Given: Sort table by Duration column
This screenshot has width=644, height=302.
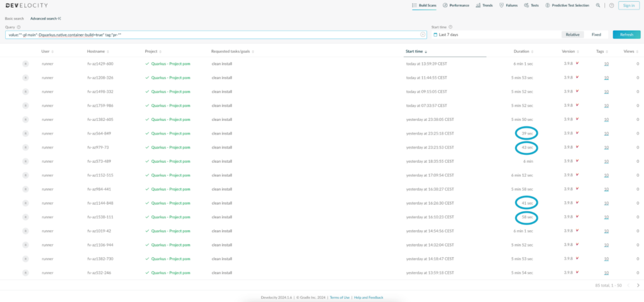Looking at the screenshot, I should click(x=521, y=51).
